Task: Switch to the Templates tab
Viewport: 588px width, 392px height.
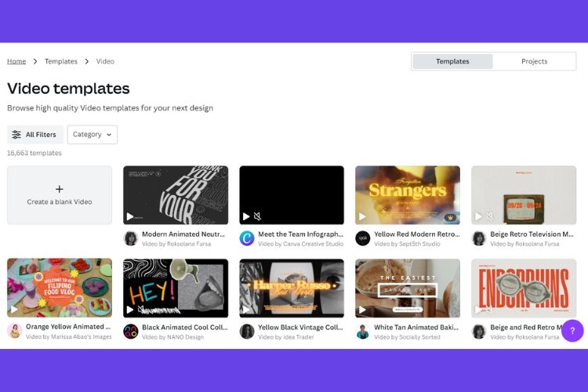Action: [452, 61]
